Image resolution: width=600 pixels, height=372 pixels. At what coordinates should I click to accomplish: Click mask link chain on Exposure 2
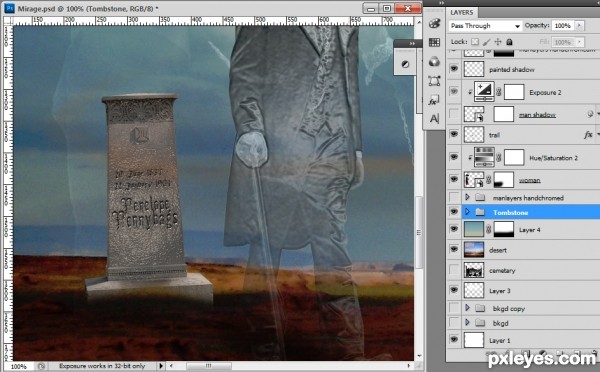(499, 92)
